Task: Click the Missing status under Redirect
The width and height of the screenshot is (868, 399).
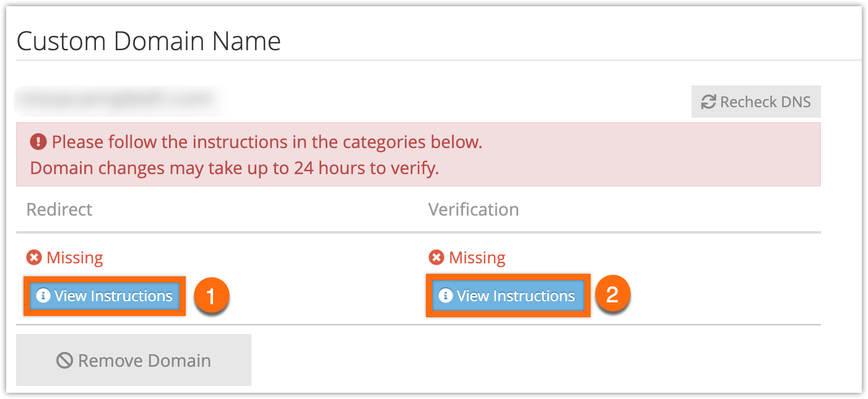Action: 75,257
